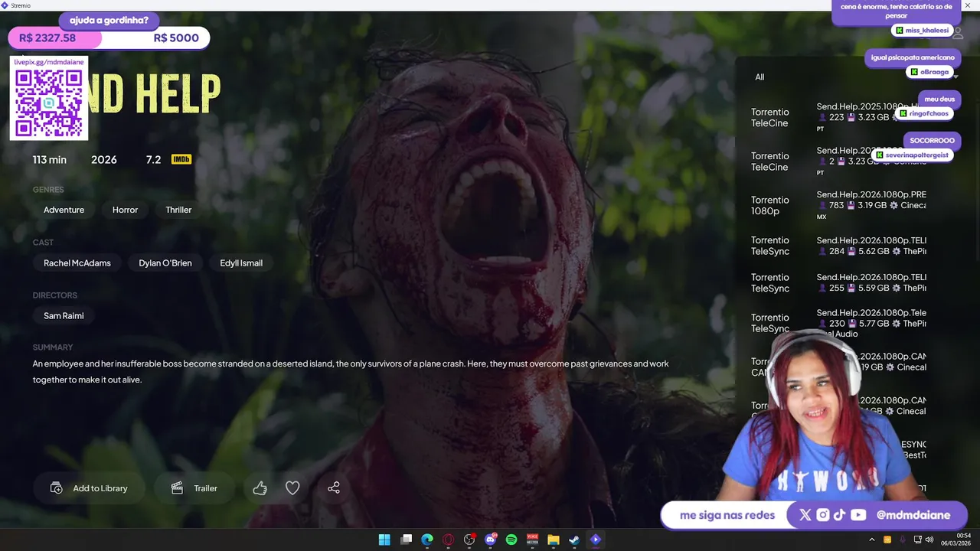Play the Trailer button
The image size is (980, 551).
click(x=194, y=488)
